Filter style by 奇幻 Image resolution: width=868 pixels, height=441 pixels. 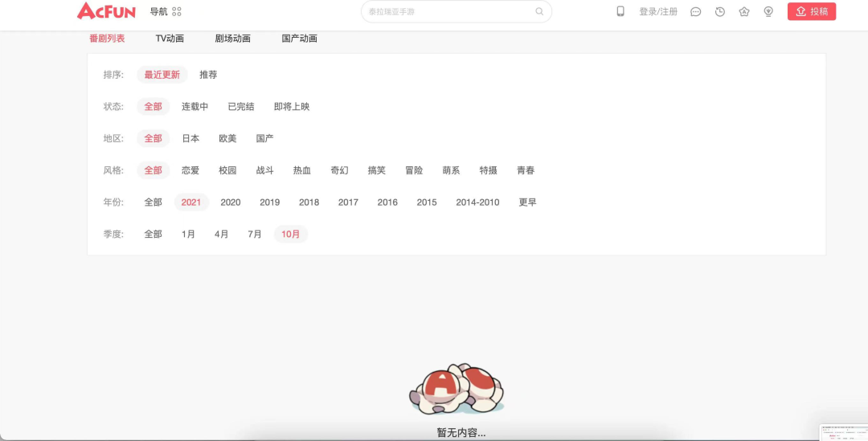(339, 170)
